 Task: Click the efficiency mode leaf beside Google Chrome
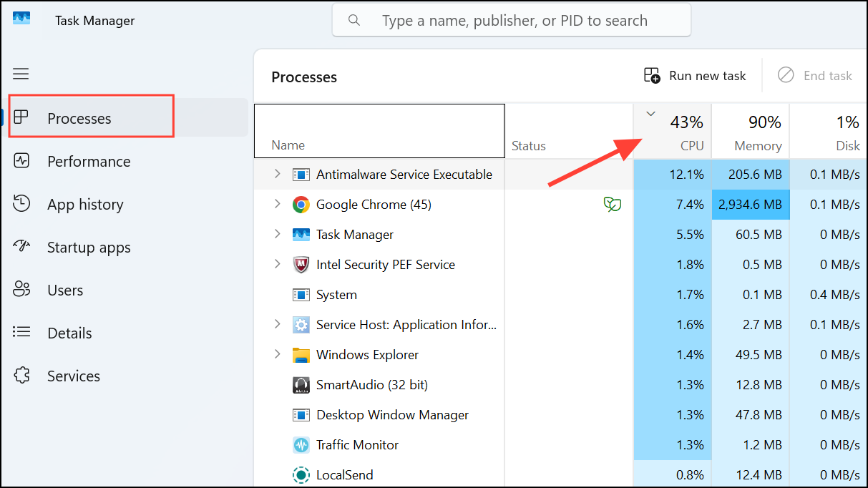(612, 205)
